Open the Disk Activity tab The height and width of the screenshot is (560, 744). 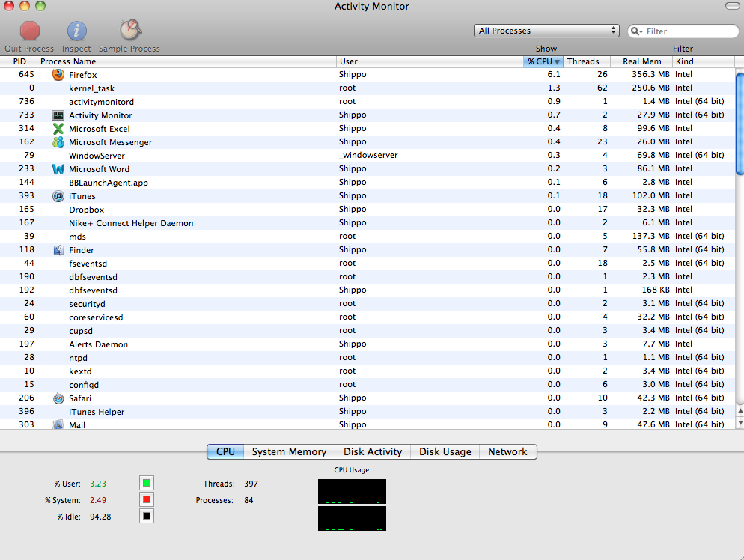click(x=373, y=451)
